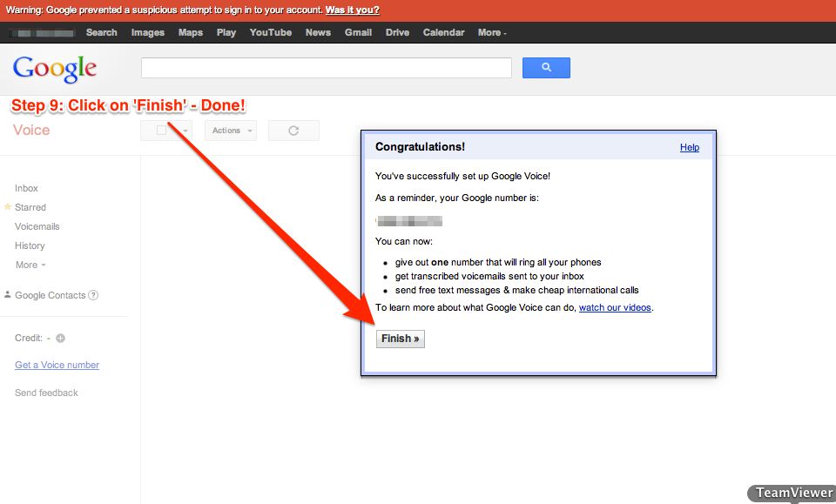Click the person icon for Google Contacts
Viewport: 836px width, 504px height.
point(8,295)
